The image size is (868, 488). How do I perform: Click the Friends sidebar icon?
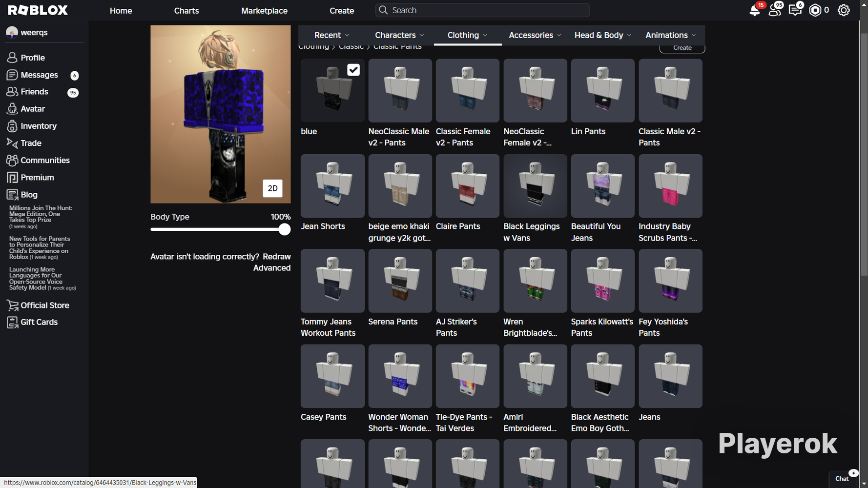[x=12, y=92]
